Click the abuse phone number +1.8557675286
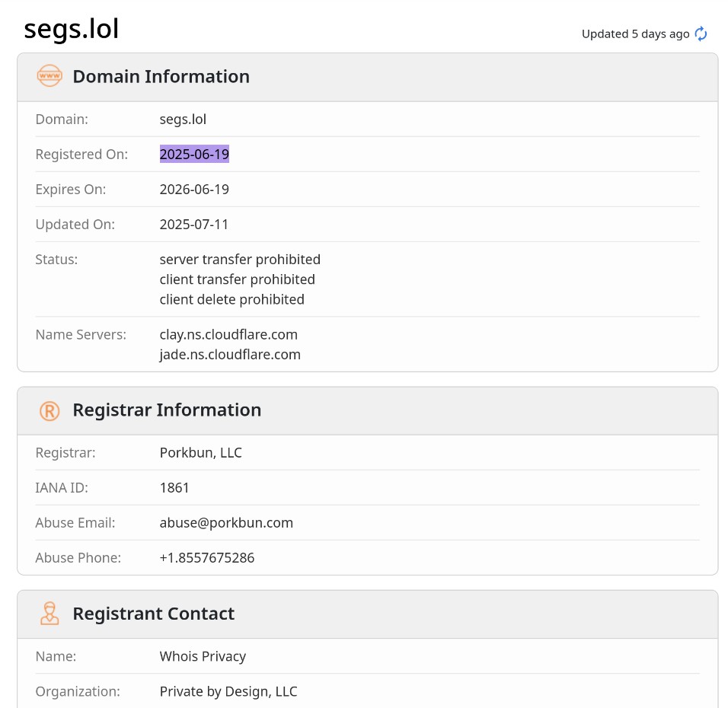The width and height of the screenshot is (728, 708). coord(207,558)
